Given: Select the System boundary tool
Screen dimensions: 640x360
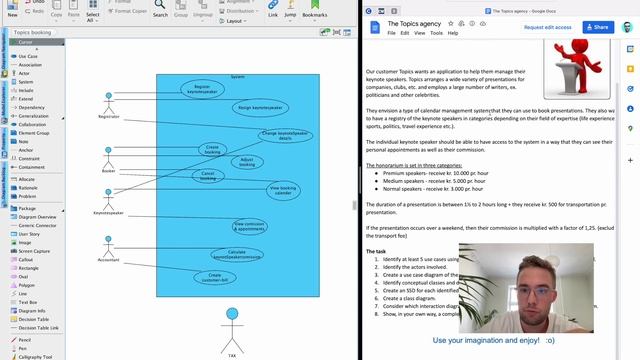Looking at the screenshot, I should pyautogui.click(x=25, y=82).
